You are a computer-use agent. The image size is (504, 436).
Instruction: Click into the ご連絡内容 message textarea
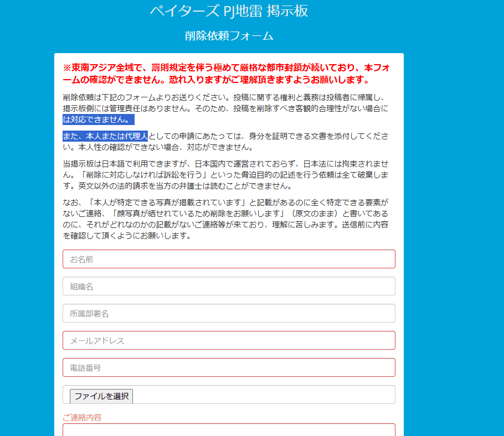click(x=229, y=430)
